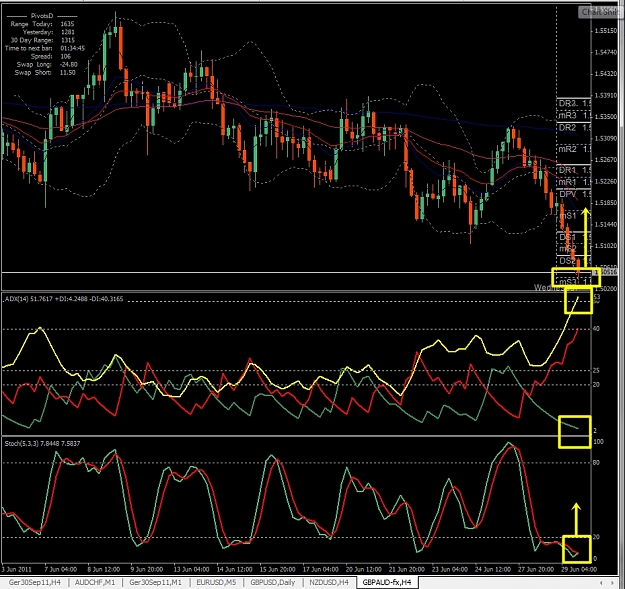Click the PivotsD header text
This screenshot has width=625, height=589.
point(42,16)
